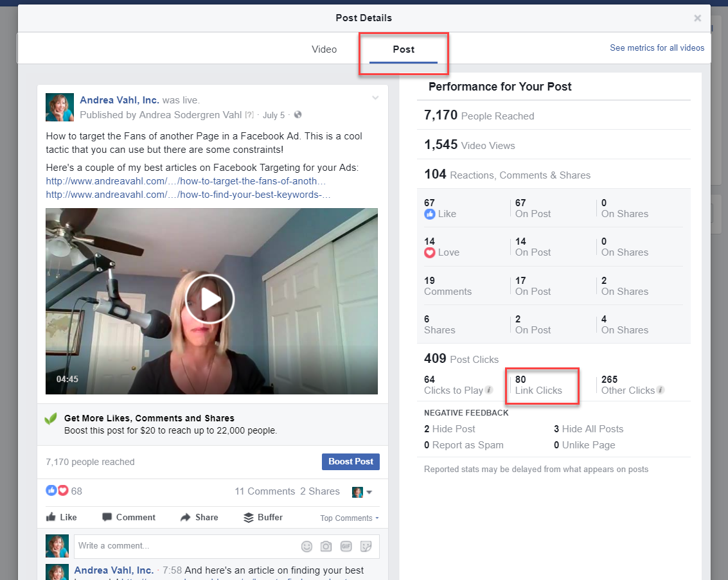Click the green leaf boost icon
Viewport: 728px width, 580px height.
pos(51,419)
